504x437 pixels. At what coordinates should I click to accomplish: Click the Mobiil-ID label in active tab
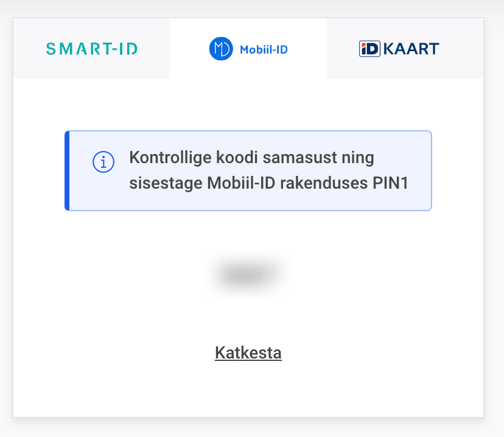tap(264, 49)
